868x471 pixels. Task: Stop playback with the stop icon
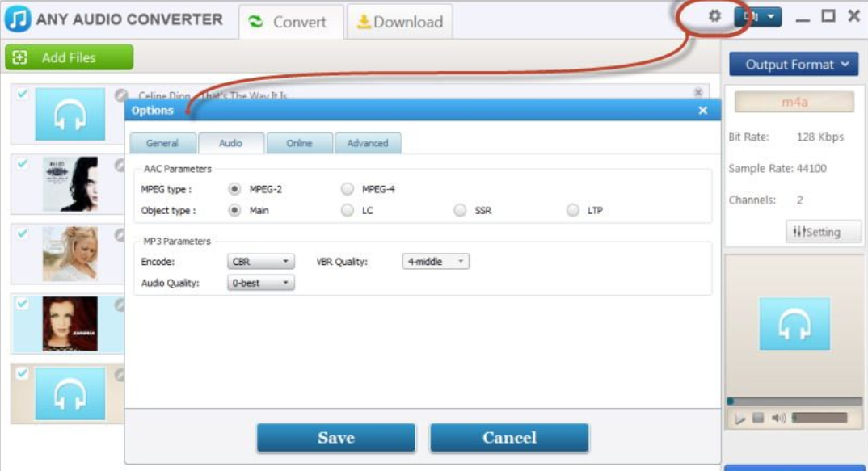tap(758, 418)
